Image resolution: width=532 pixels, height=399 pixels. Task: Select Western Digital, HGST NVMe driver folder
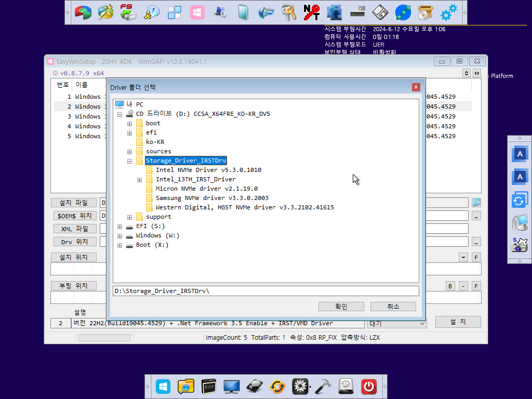(245, 207)
